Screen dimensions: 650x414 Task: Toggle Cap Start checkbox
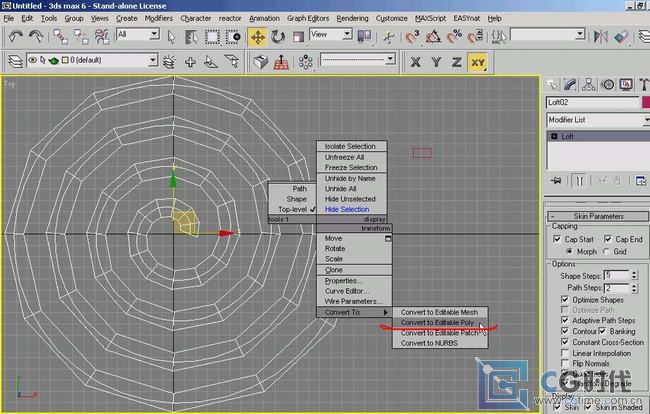(557, 239)
